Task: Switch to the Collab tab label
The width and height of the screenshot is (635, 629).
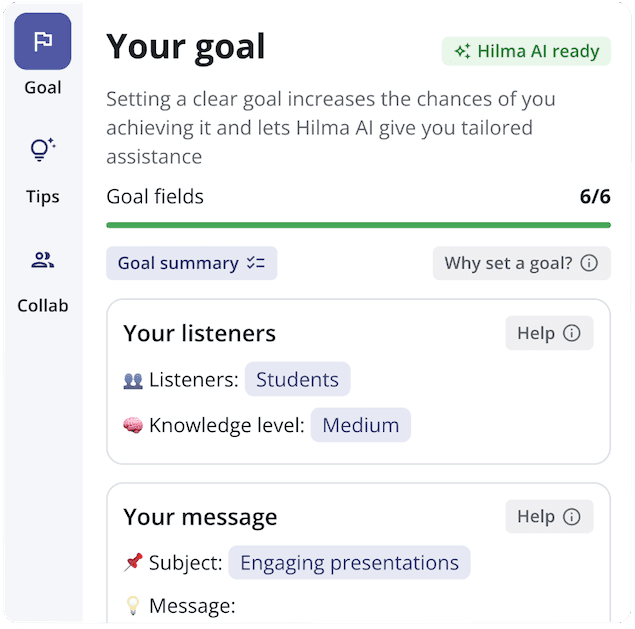Action: 42,306
